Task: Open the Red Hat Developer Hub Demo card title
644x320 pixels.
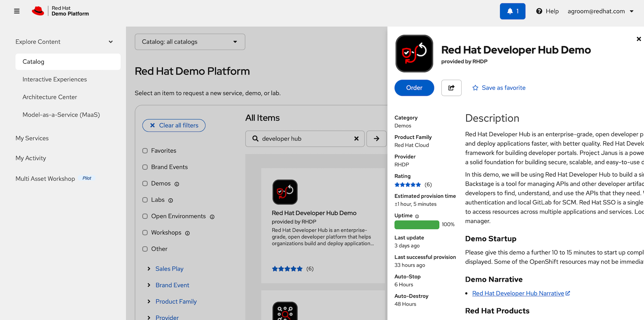Action: (314, 213)
